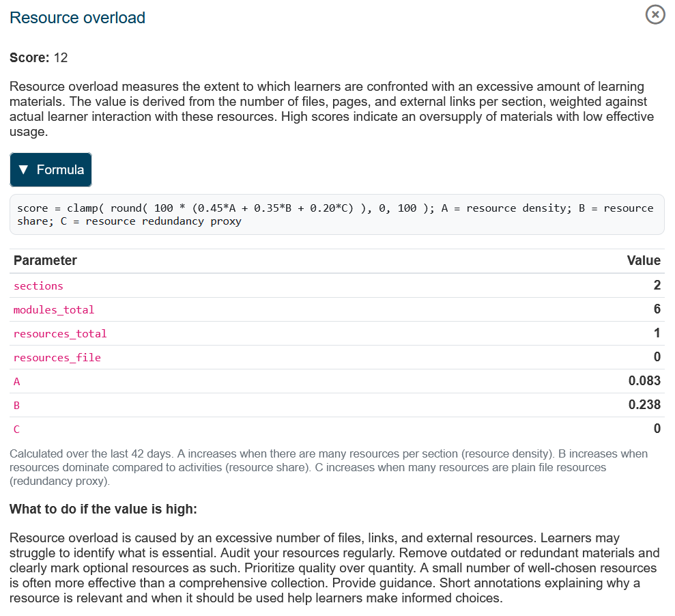Image resolution: width=675 pixels, height=616 pixels.
Task: Click the Score label
Action: 29,57
